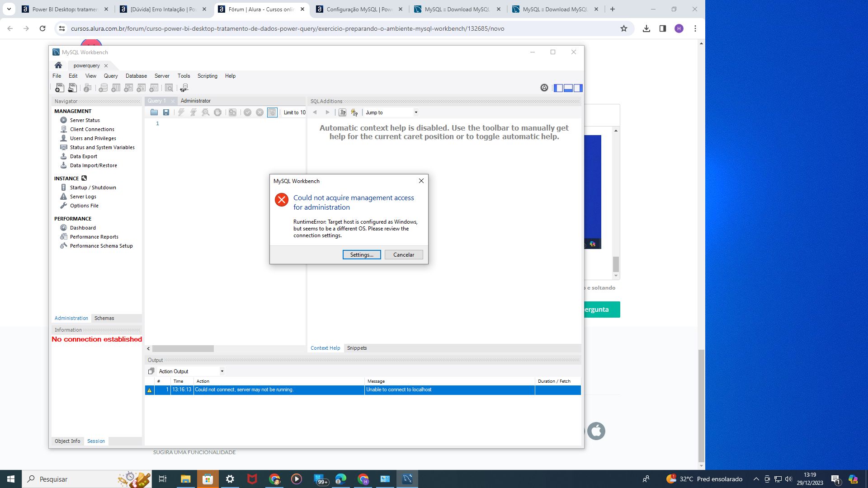Toggle autocommit mode icon

[272, 113]
